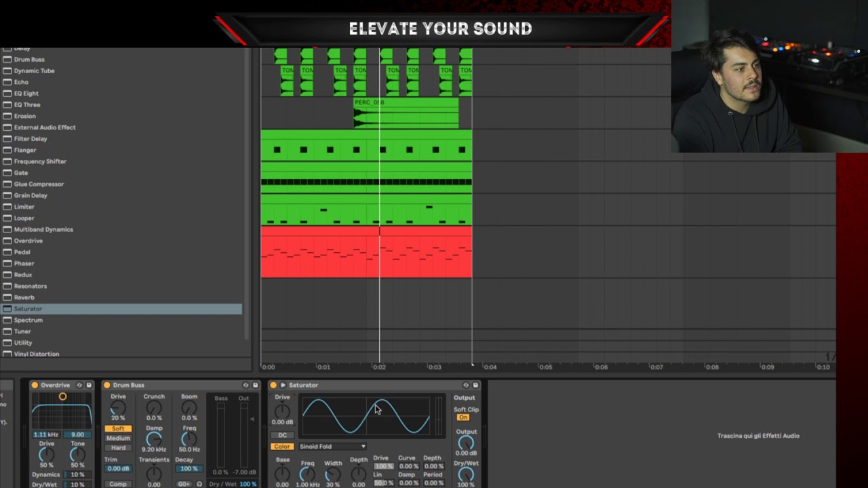Click the Limiter device folder icon
Viewport: 868px width, 488px height.
pyautogui.click(x=7, y=207)
